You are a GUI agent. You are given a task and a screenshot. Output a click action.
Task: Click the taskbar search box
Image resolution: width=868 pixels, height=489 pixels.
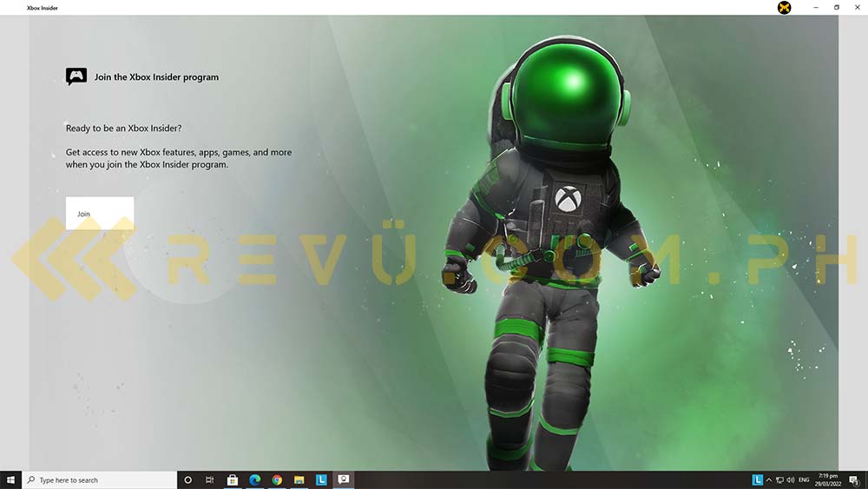tap(100, 480)
